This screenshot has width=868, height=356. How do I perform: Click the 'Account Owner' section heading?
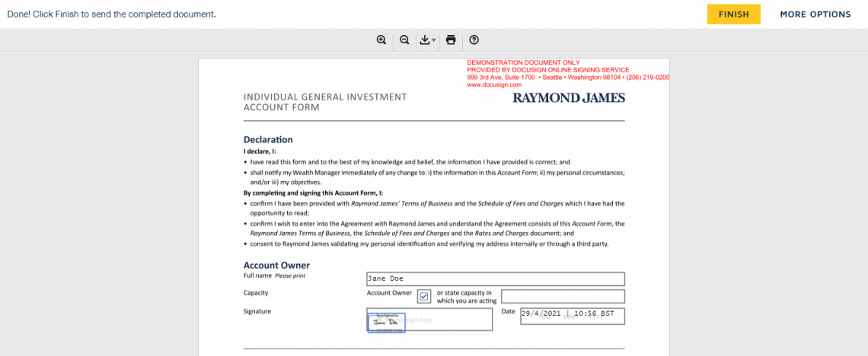[x=277, y=265]
